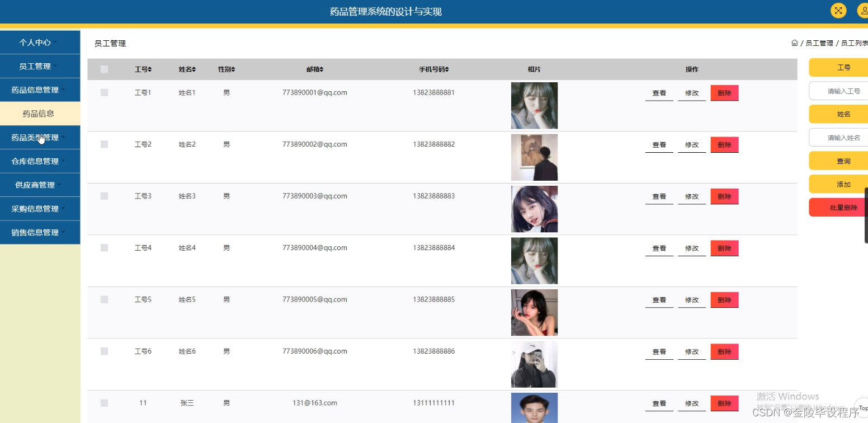Click the home icon in the breadcrumb
This screenshot has height=423, width=868.
[x=794, y=43]
